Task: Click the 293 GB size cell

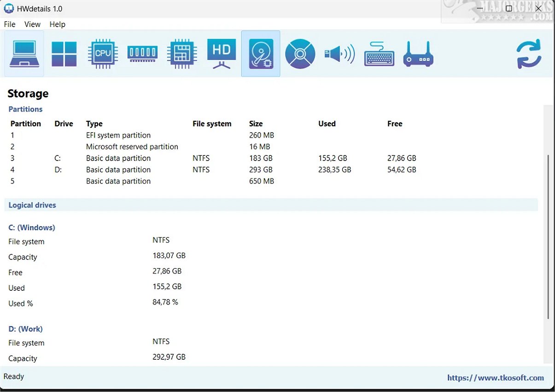Action: [x=261, y=170]
